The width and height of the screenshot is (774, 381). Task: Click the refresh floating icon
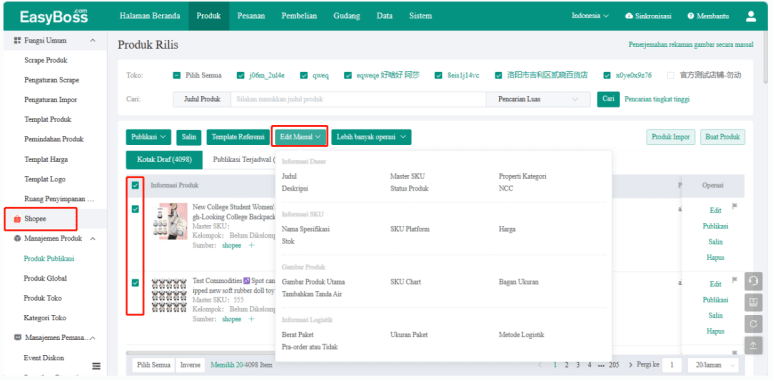click(x=753, y=324)
